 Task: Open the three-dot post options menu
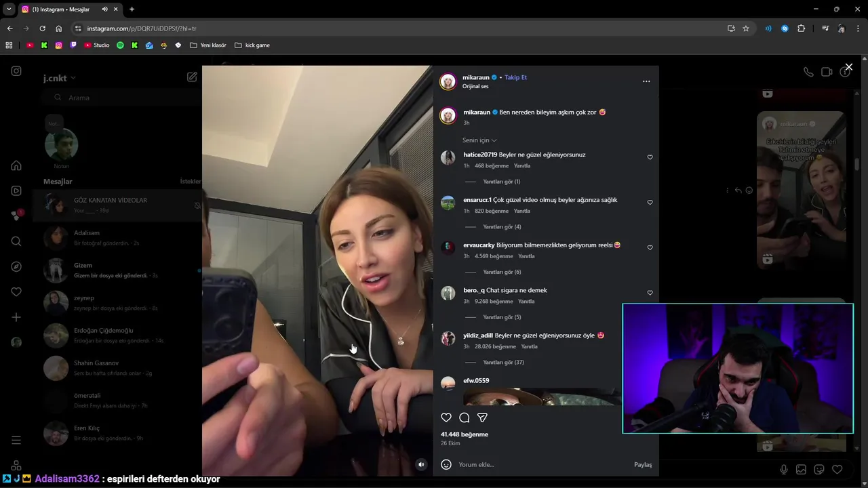coord(646,81)
